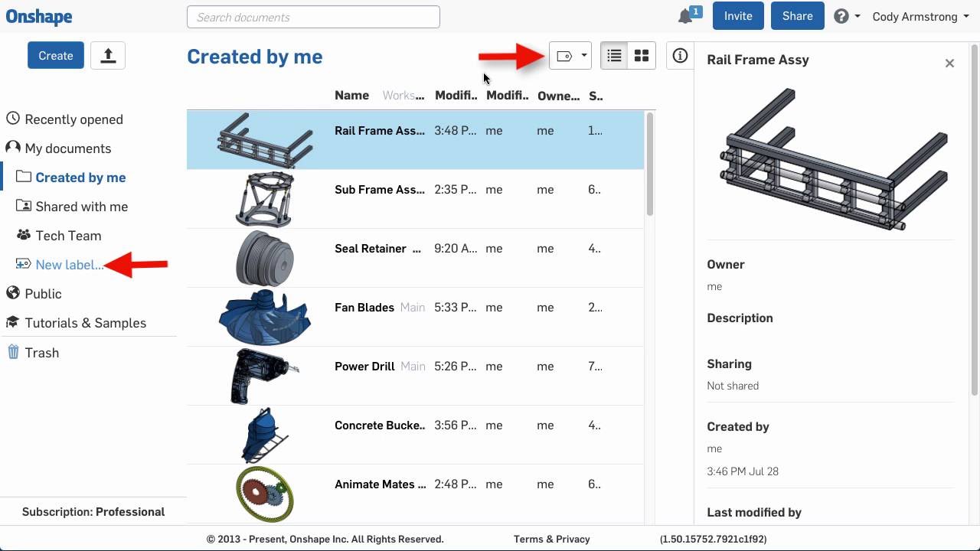This screenshot has width=980, height=551.
Task: Open the Concrete Bucket document name
Action: (x=380, y=425)
